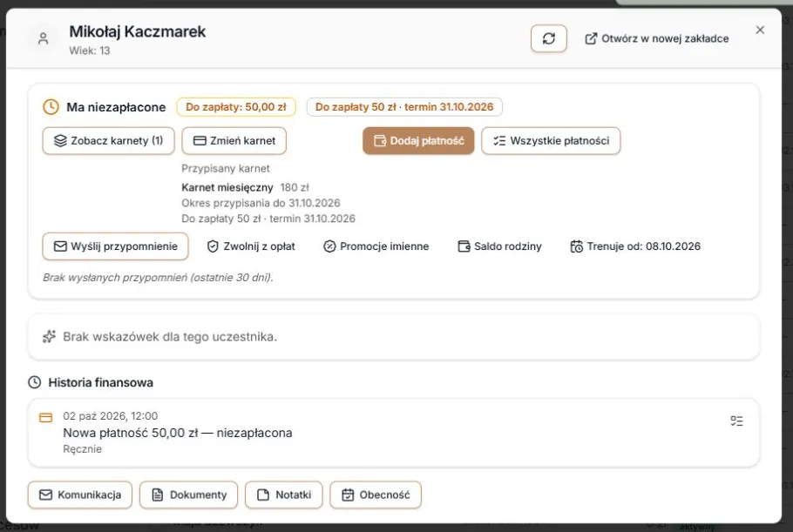Click the badge with termin 31.10.2026
The height and width of the screenshot is (532, 793).
(x=404, y=107)
